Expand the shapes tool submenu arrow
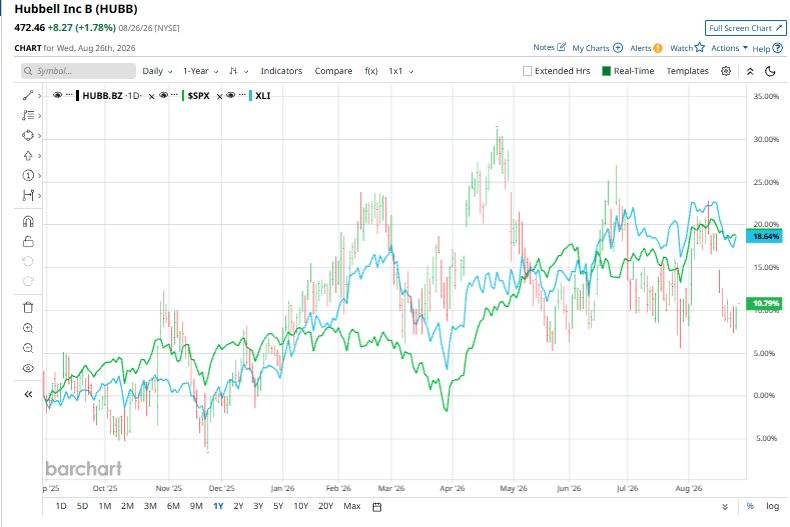Viewport: 790px width, 527px height. click(x=39, y=136)
